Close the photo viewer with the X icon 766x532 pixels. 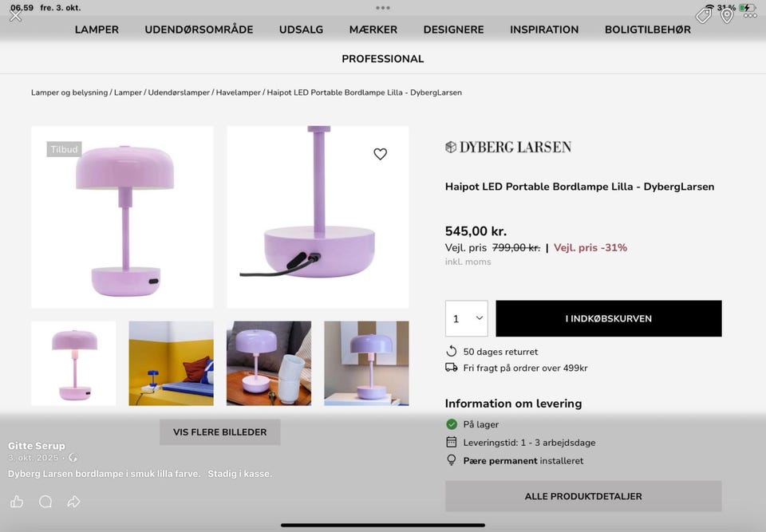point(16,16)
